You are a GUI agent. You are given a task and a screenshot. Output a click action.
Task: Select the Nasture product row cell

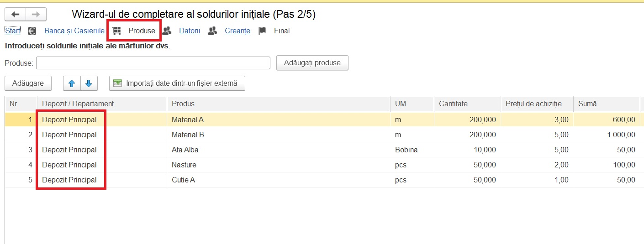[278, 165]
